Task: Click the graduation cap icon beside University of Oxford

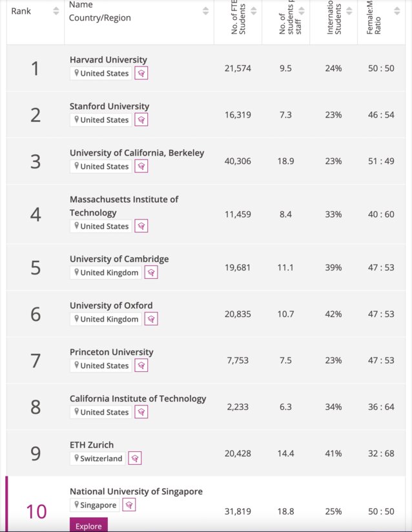Action: point(151,319)
